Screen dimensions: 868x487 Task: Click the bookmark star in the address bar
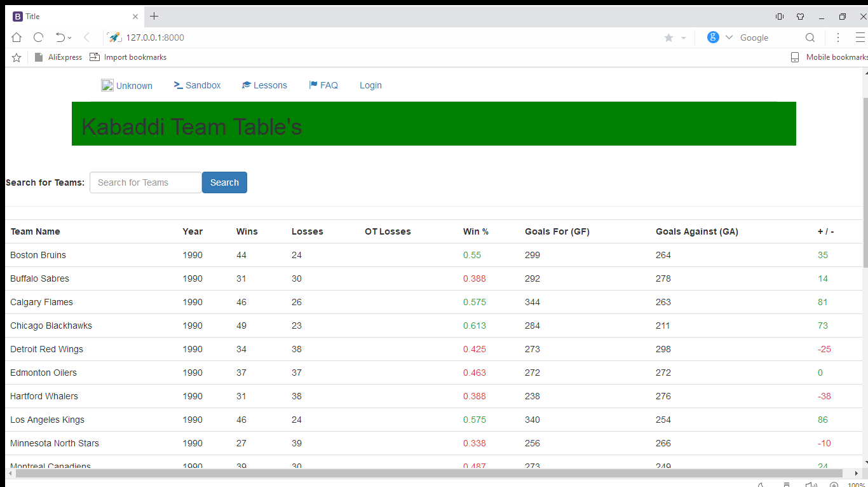[669, 38]
